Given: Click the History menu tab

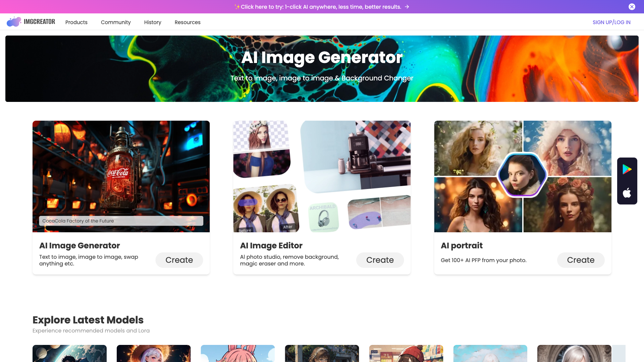Looking at the screenshot, I should click(153, 22).
